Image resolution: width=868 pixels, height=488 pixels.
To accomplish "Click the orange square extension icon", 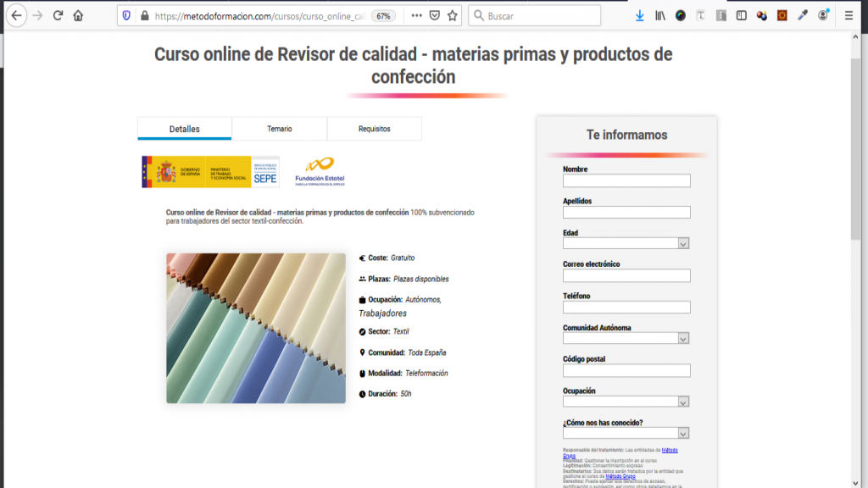I will tap(782, 16).
